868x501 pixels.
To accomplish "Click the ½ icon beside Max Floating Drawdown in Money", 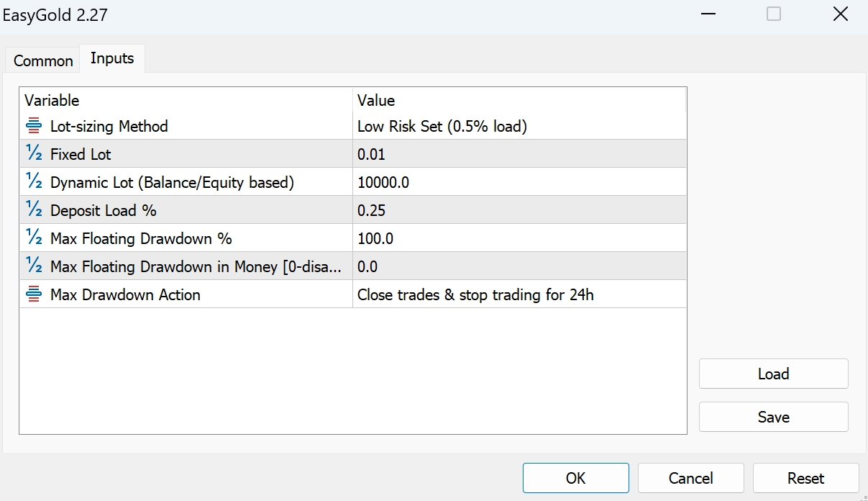I will 34,266.
